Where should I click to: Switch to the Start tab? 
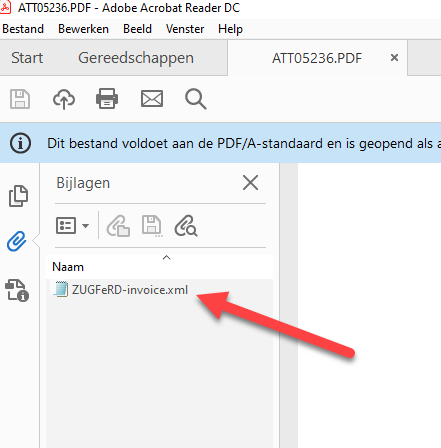click(27, 58)
